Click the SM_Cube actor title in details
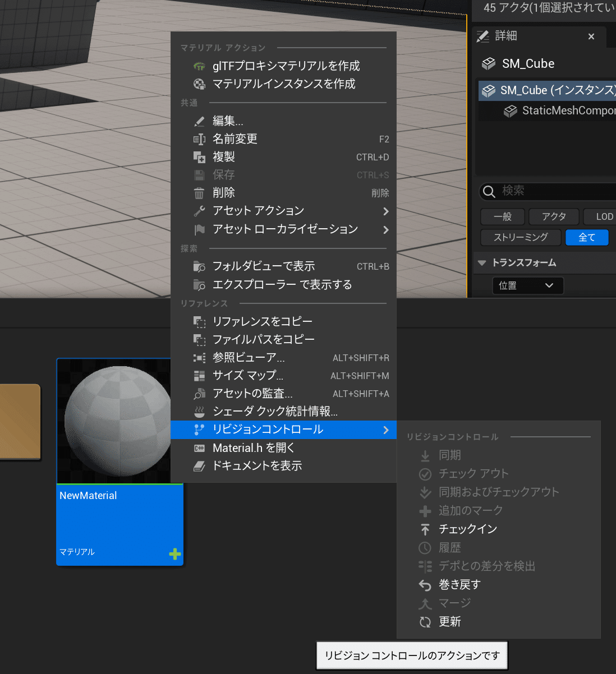Image resolution: width=616 pixels, height=674 pixels. (x=528, y=64)
